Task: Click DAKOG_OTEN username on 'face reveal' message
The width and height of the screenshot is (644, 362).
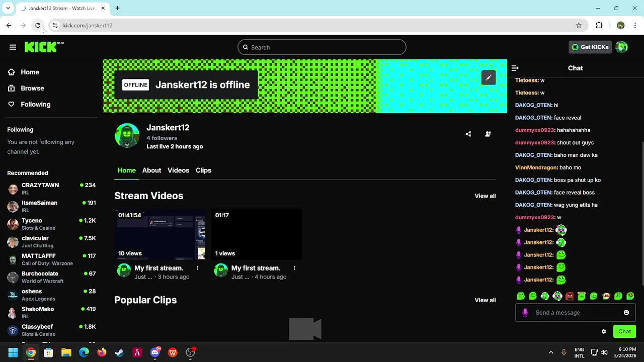Action: 533,118
